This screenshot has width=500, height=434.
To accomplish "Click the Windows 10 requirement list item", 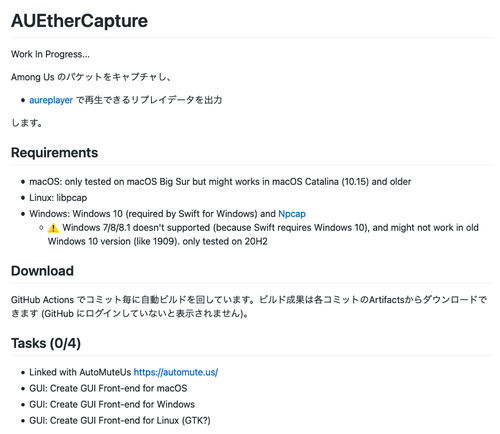I will pyautogui.click(x=167, y=214).
